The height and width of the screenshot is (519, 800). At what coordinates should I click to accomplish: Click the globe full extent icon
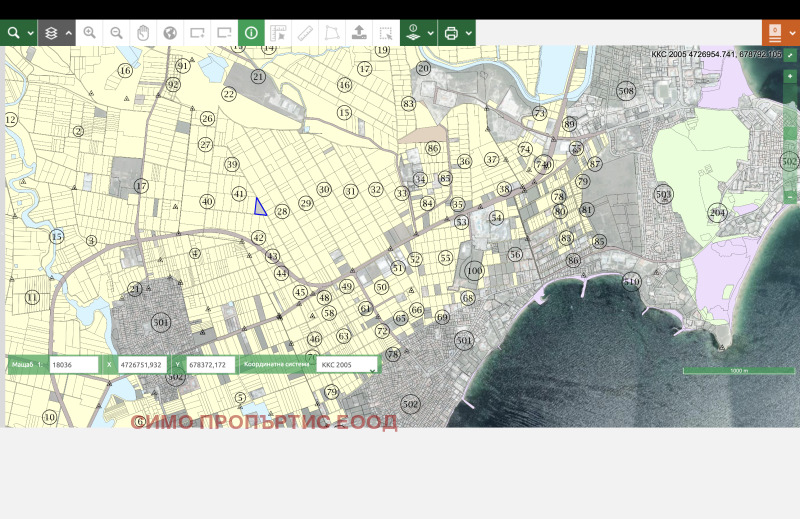tap(170, 33)
